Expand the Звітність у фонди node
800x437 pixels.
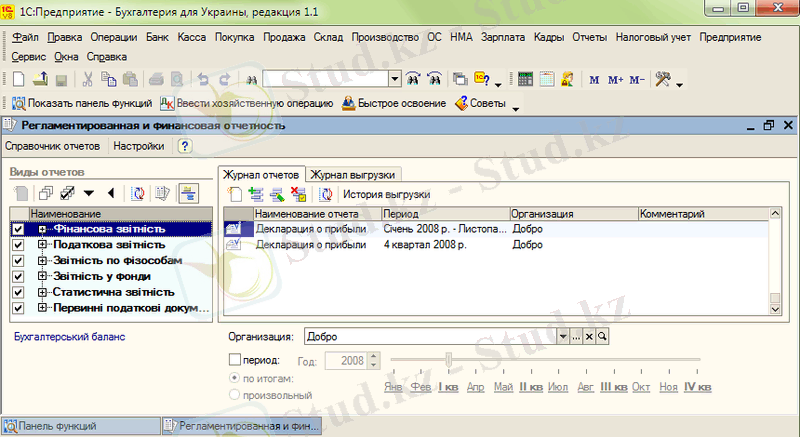tap(42, 276)
